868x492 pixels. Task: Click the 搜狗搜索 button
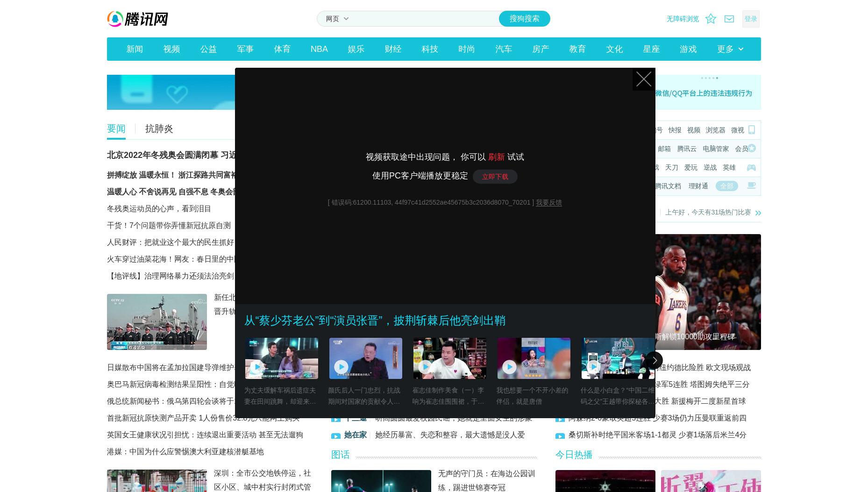tap(525, 19)
